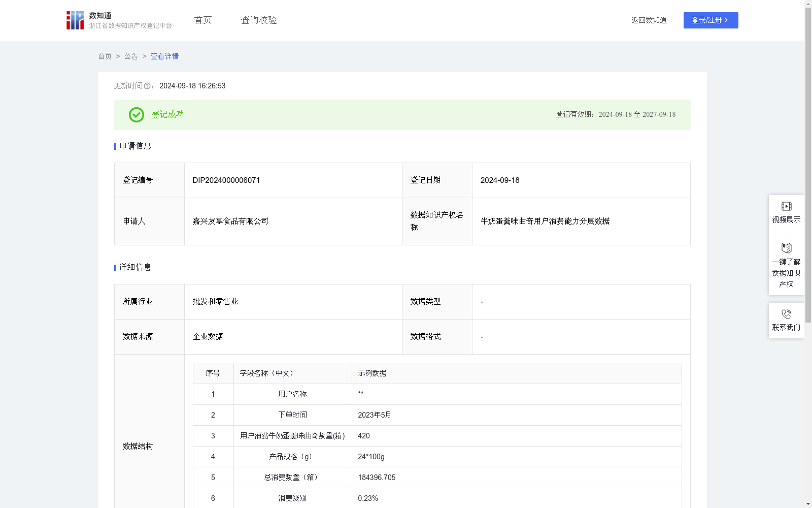Click the scrollbar up arrow

(808, 4)
